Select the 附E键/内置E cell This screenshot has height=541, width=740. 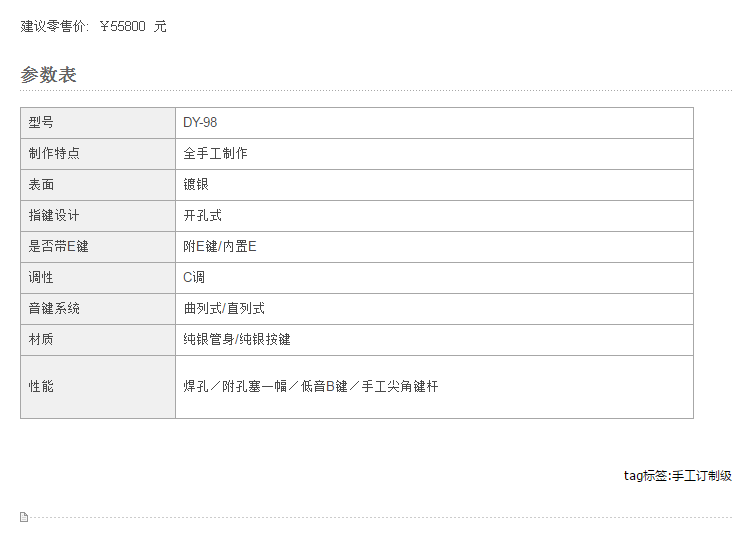(434, 247)
